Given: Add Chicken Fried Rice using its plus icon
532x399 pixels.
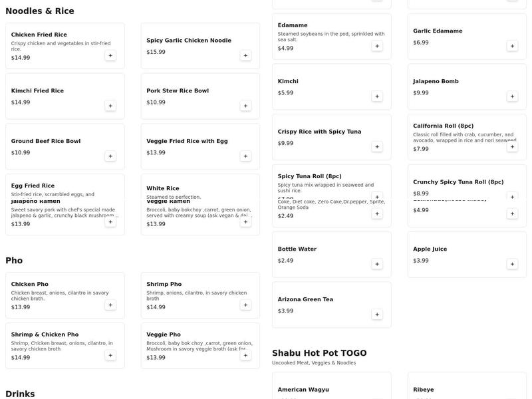Looking at the screenshot, I should tap(112, 56).
